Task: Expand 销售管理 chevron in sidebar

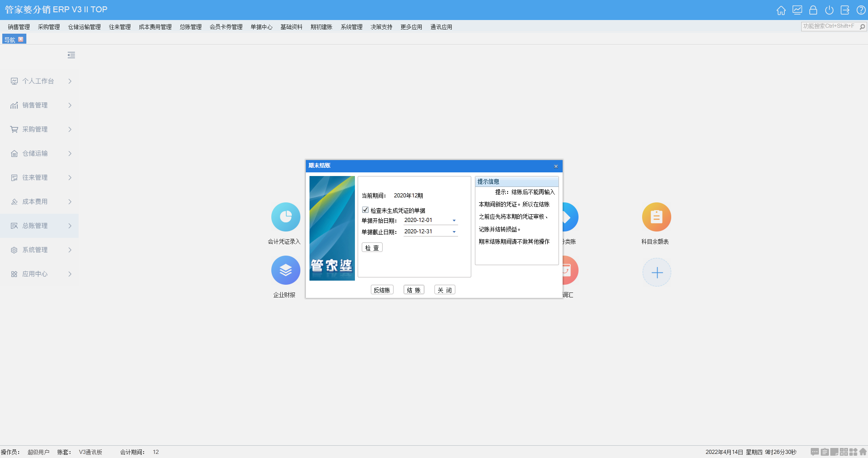Action: point(70,105)
